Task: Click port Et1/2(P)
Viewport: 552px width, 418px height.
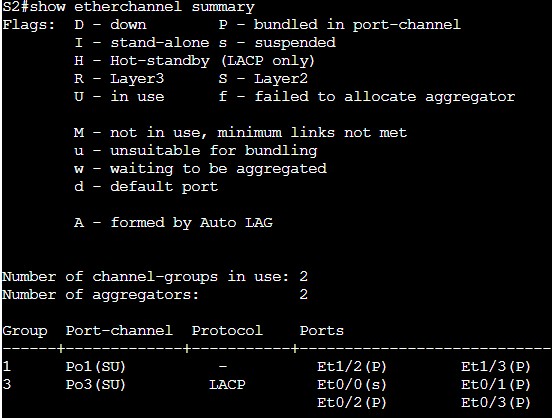Action: click(352, 367)
